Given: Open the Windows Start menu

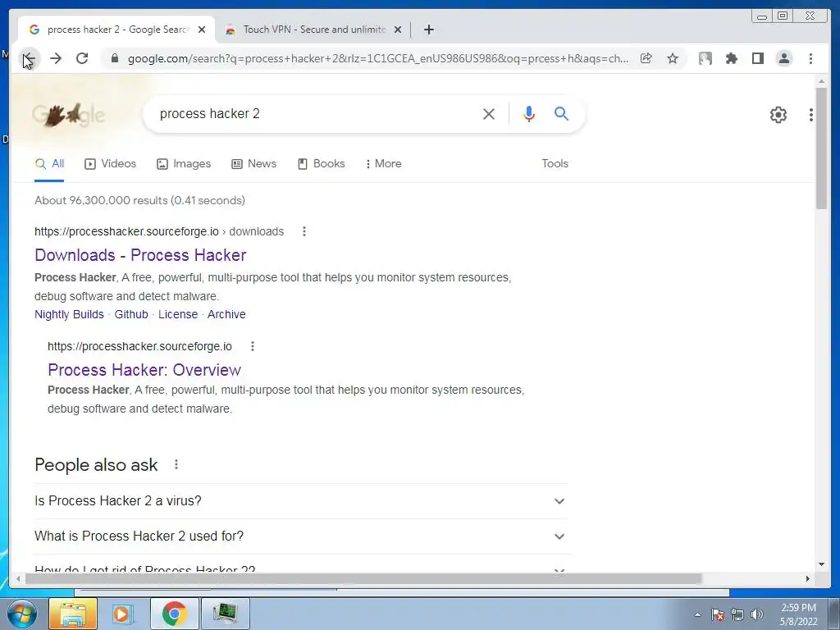Looking at the screenshot, I should pyautogui.click(x=22, y=614).
